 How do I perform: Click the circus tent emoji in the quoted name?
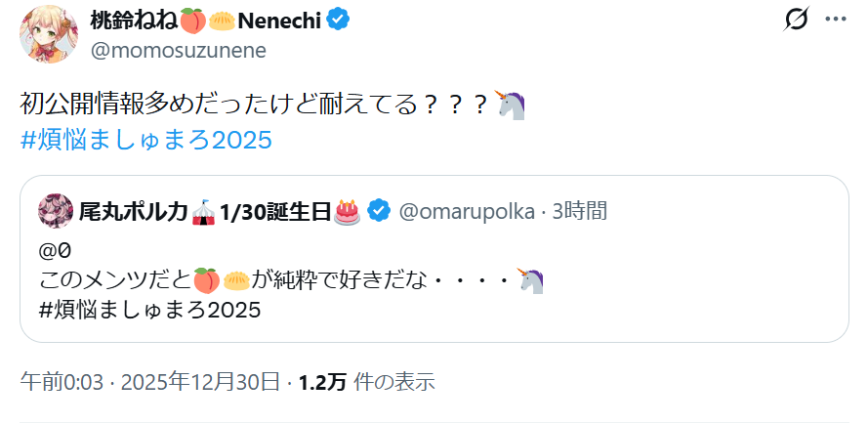click(x=203, y=210)
